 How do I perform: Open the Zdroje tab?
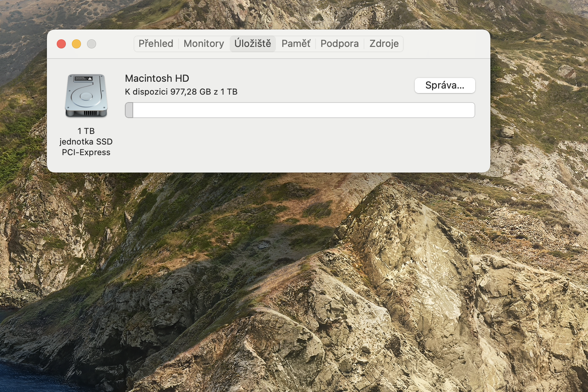coord(384,44)
